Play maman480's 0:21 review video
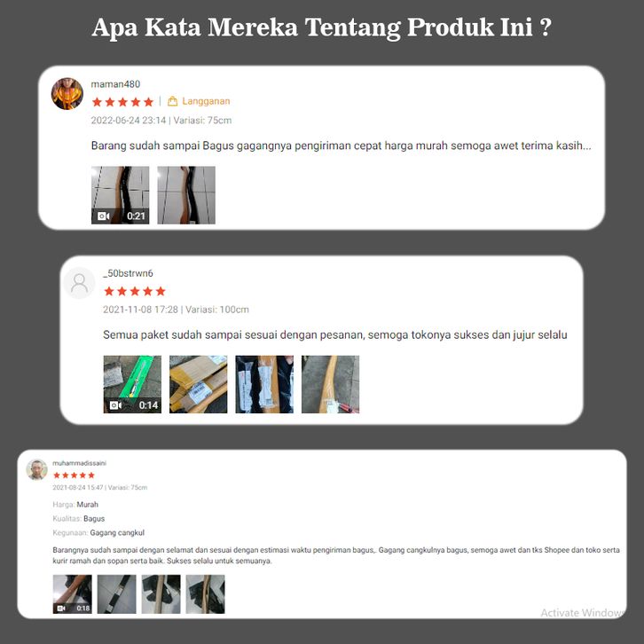This screenshot has height=644, width=644. click(121, 195)
